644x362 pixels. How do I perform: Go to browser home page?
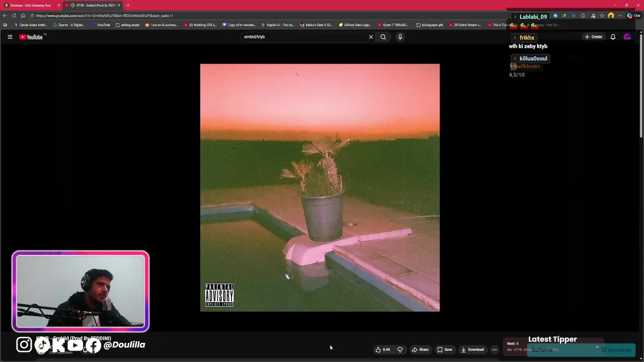23,16
